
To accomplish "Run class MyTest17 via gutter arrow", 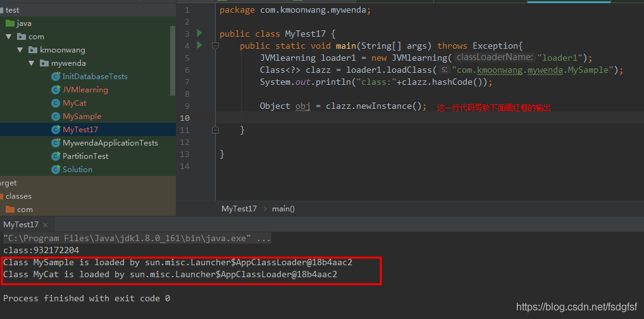I will (200, 33).
